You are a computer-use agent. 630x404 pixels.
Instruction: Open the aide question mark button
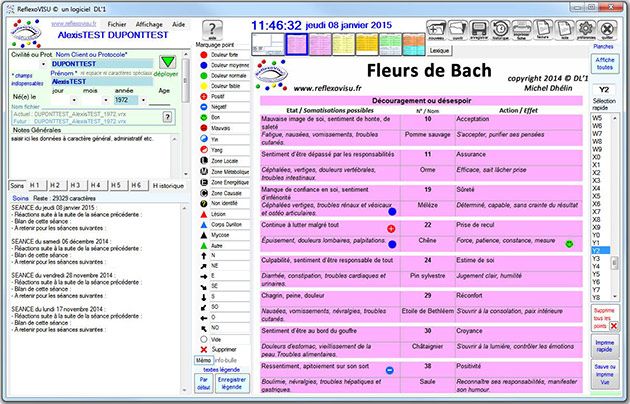click(x=213, y=31)
